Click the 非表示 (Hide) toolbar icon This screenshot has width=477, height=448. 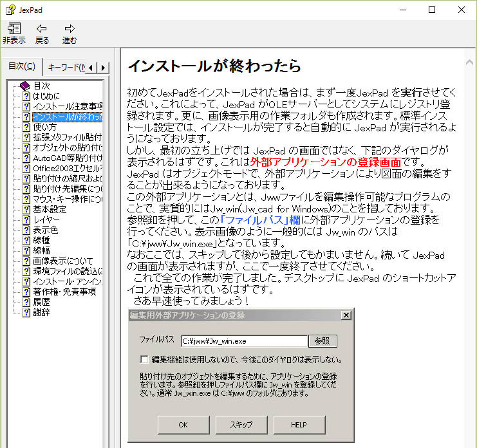point(14,33)
